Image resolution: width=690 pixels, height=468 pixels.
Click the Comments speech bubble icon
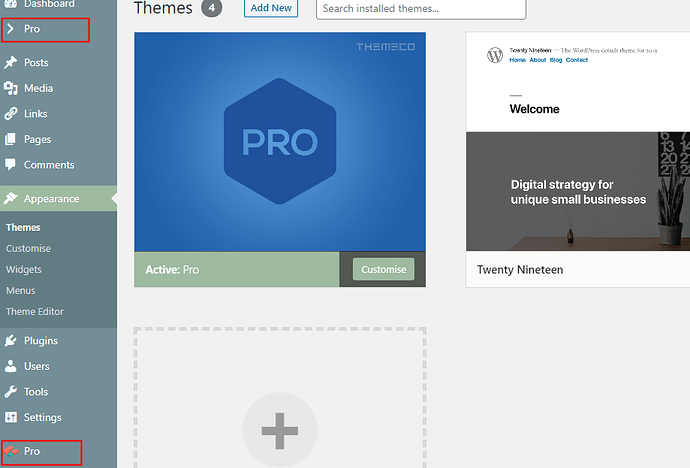tap(10, 165)
